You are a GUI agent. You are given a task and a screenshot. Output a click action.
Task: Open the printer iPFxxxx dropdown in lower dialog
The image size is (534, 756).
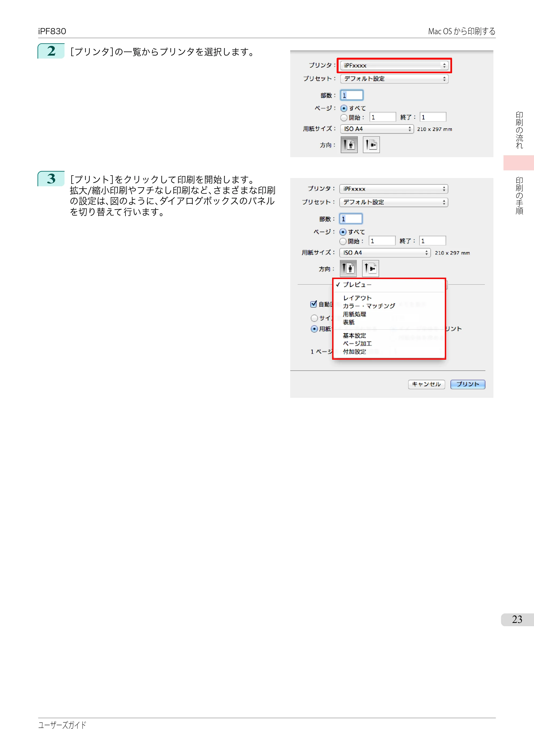pyautogui.click(x=394, y=189)
